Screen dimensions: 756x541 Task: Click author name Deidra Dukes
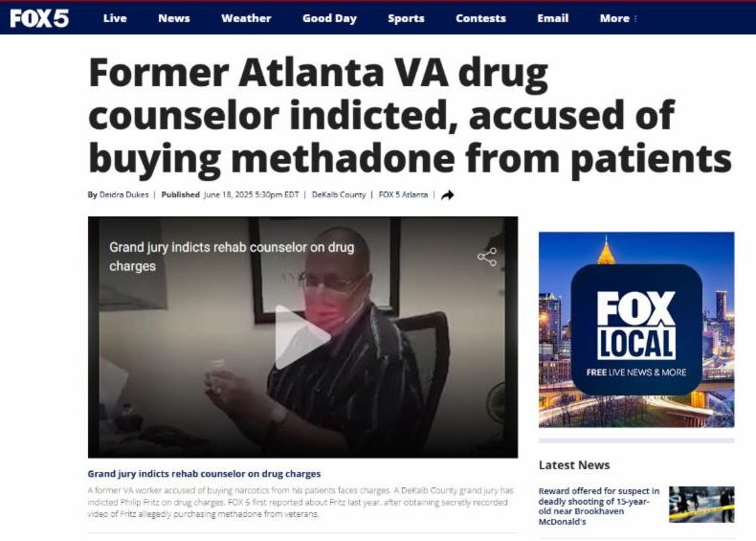(x=123, y=194)
